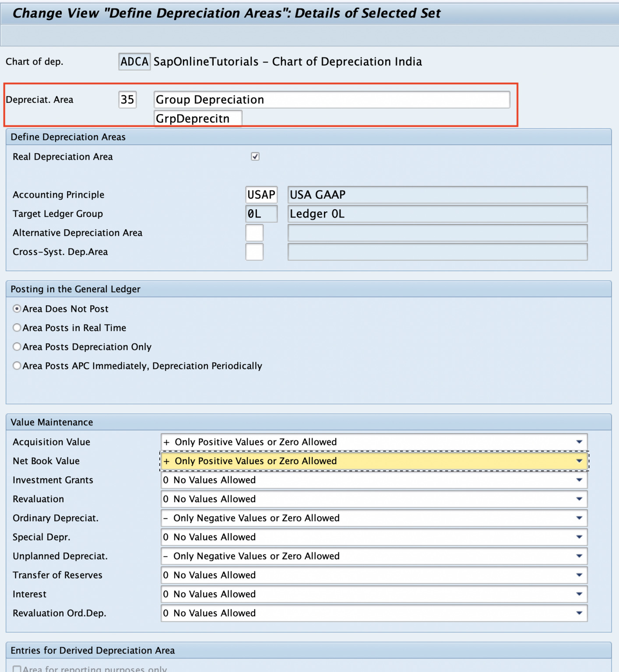Screen dimensions: 619x672
Task: Click the Accounting Principle USAP field
Action: point(261,195)
